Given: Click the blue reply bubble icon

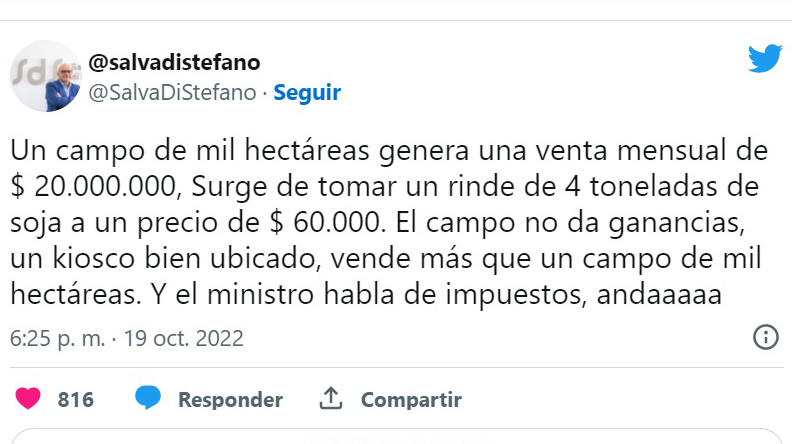Looking at the screenshot, I should pyautogui.click(x=149, y=399).
